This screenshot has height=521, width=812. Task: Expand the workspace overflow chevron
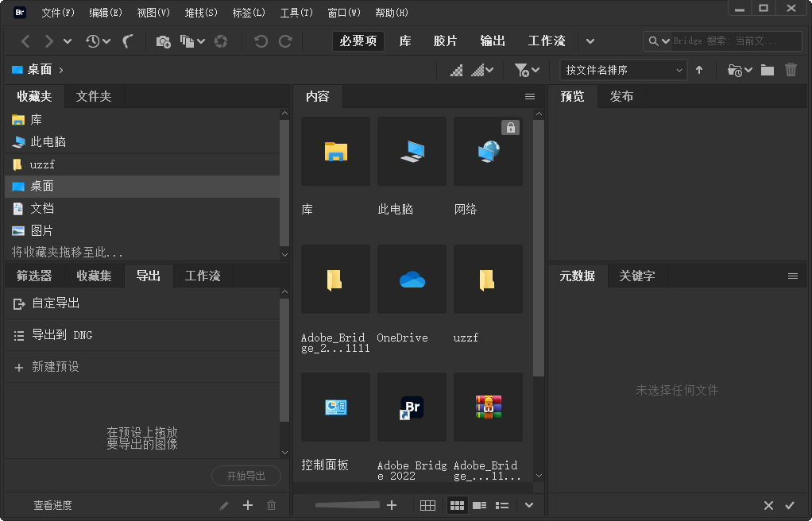[x=589, y=41]
